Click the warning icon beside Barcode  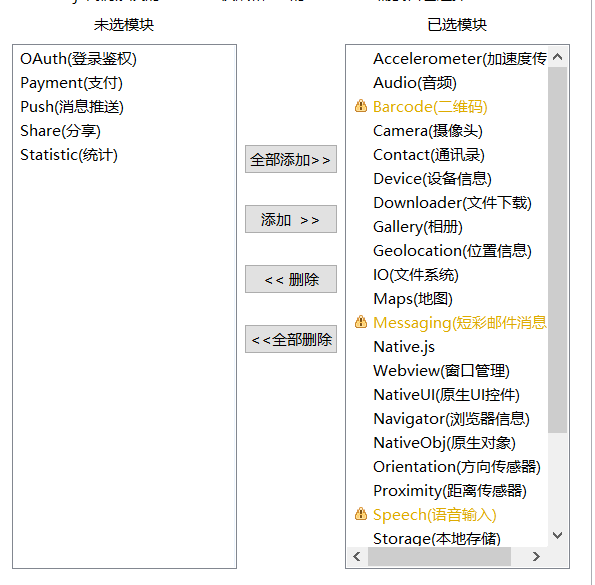(x=360, y=106)
